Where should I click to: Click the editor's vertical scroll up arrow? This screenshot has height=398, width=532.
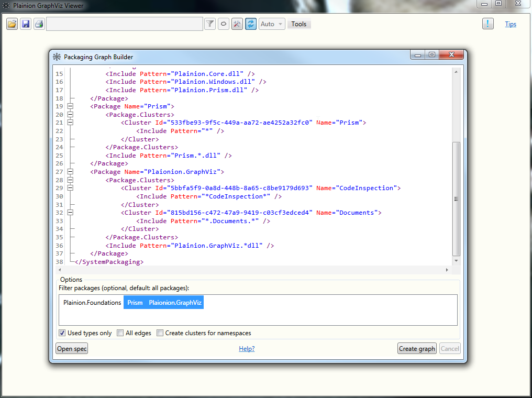[x=457, y=72]
